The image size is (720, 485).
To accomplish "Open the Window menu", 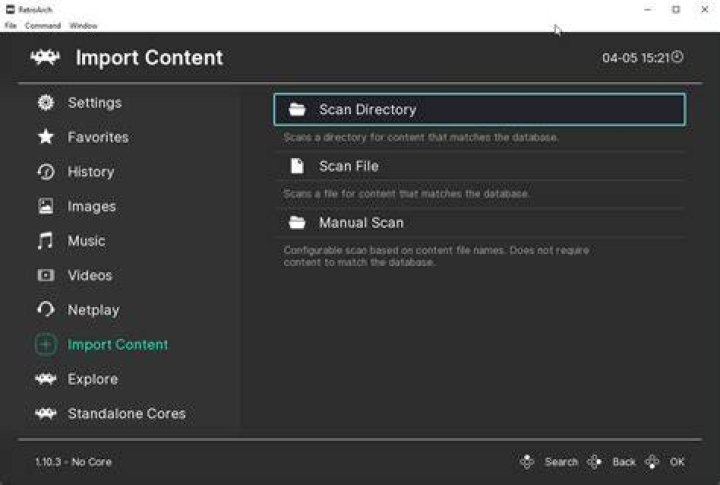I will [83, 26].
